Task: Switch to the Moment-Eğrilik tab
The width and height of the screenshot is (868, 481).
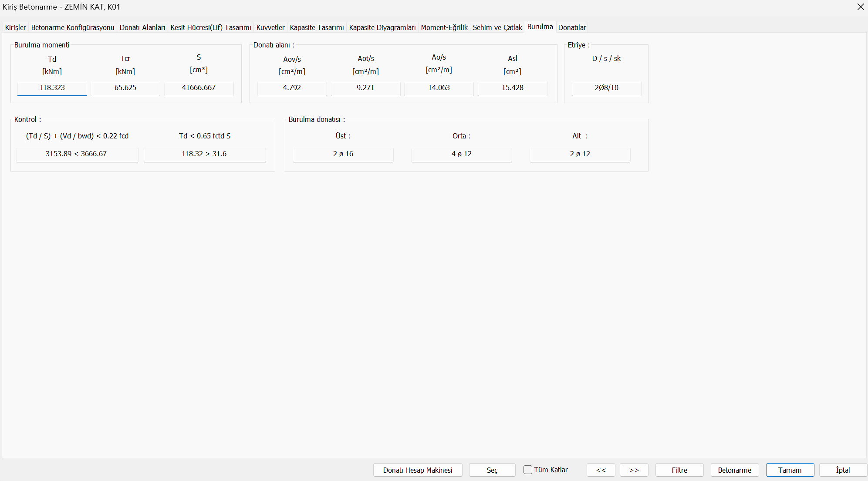Action: point(444,27)
